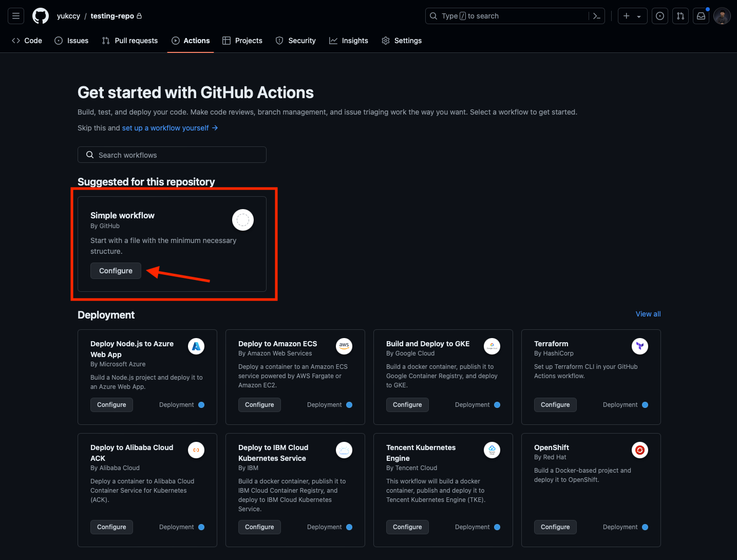The image size is (737, 560).
Task: Click the search bar in header
Action: coord(515,16)
